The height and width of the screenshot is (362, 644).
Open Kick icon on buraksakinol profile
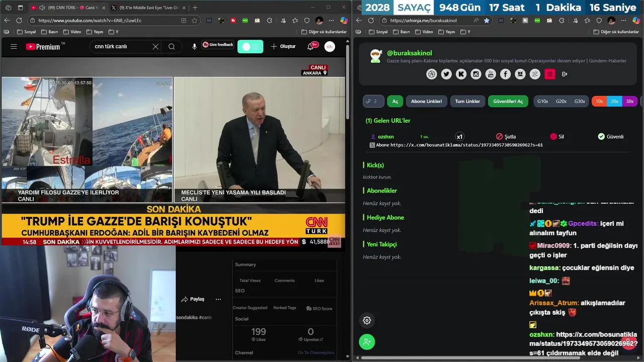(461, 74)
